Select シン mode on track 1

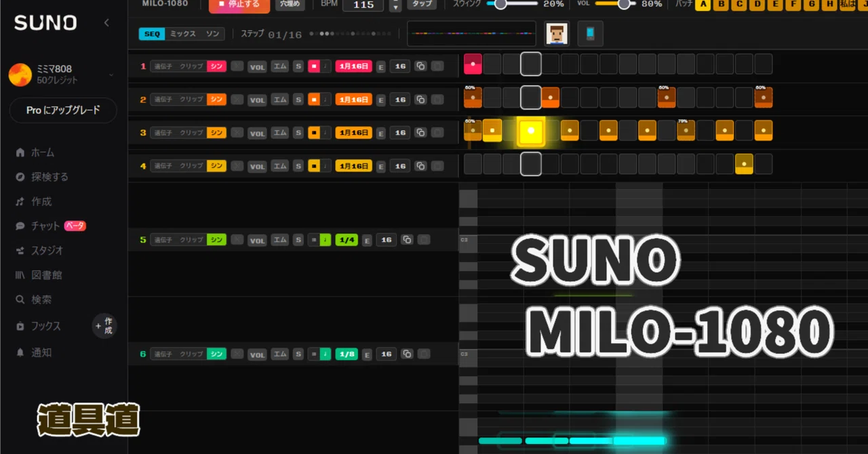(x=216, y=66)
